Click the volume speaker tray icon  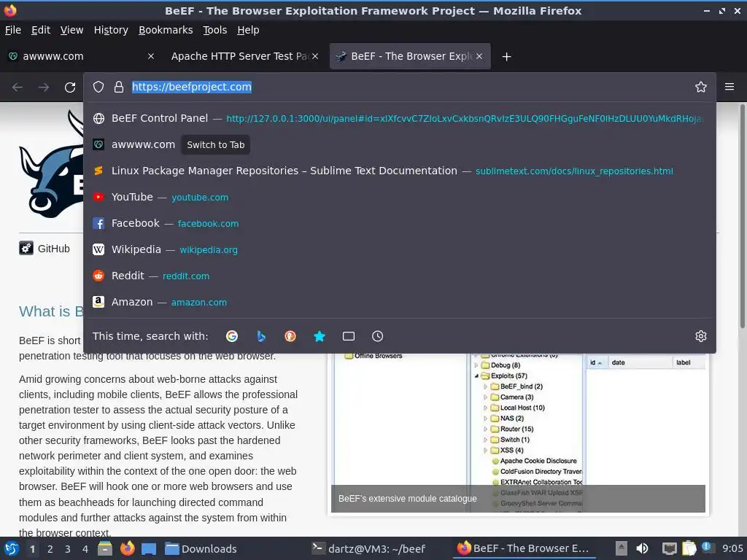click(x=642, y=548)
